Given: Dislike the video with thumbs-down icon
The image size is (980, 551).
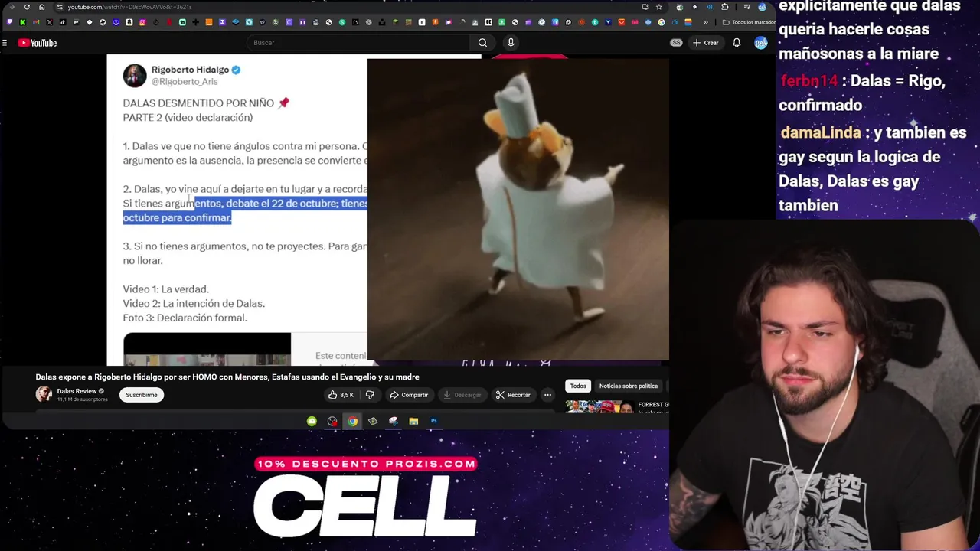Looking at the screenshot, I should pos(370,395).
